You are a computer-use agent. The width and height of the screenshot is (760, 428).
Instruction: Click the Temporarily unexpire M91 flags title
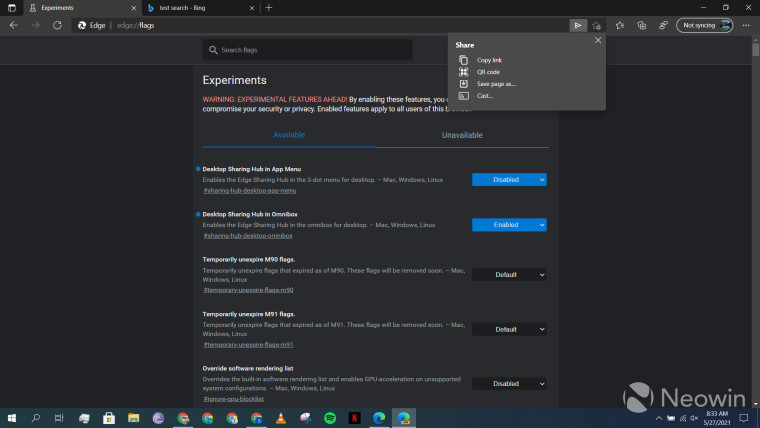tap(249, 314)
